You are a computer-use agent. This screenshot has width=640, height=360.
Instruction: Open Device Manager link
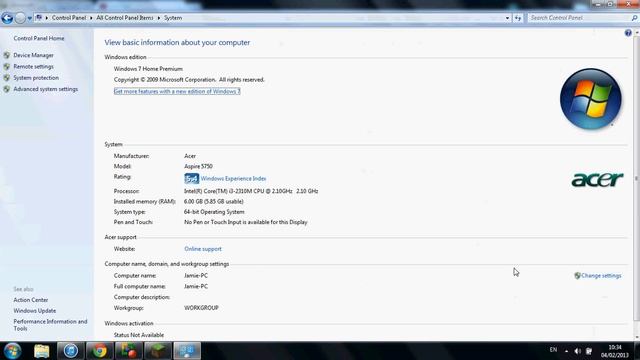point(33,55)
